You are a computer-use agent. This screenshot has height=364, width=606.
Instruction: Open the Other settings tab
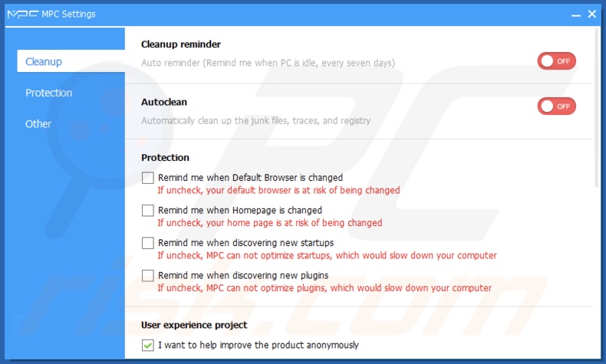click(x=38, y=124)
